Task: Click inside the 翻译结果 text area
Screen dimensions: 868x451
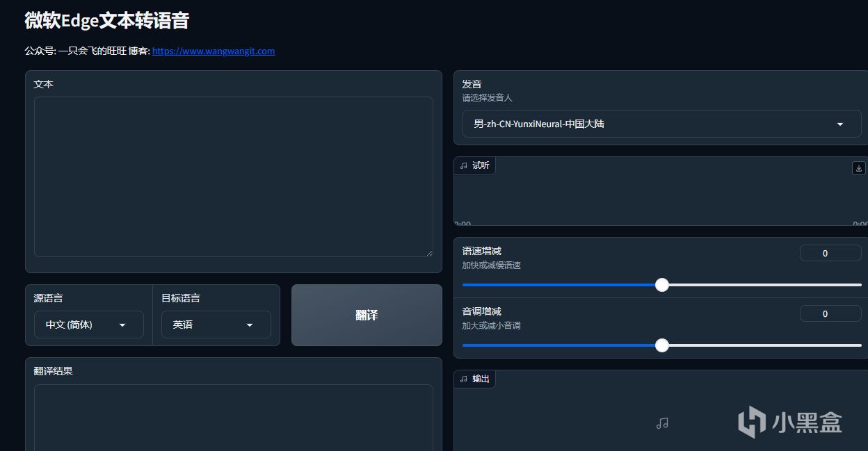Action: (233, 417)
